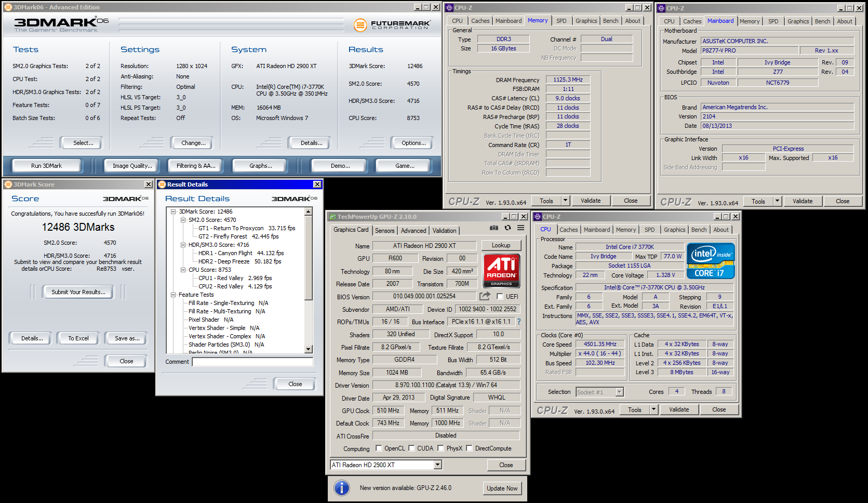Click the 3DMark Score window title icon

click(8, 184)
